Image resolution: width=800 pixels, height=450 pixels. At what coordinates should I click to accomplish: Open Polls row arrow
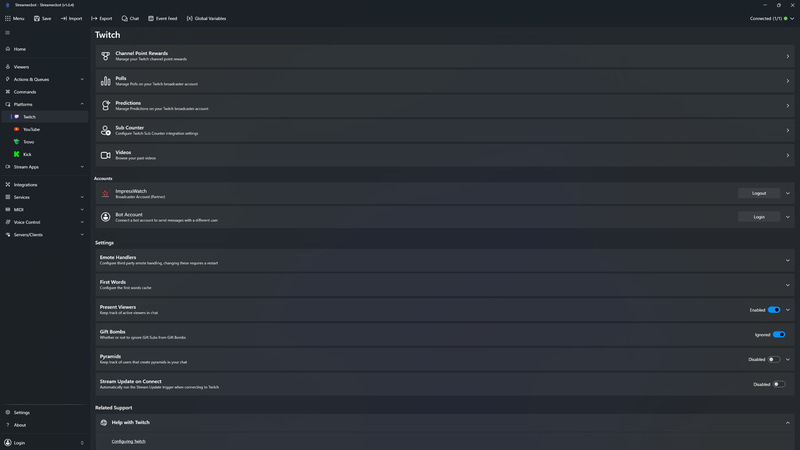pyautogui.click(x=788, y=81)
